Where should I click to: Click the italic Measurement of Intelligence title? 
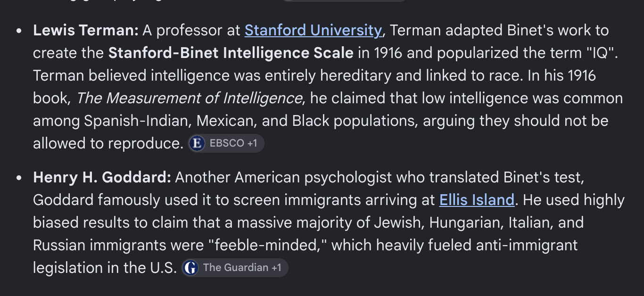click(190, 99)
